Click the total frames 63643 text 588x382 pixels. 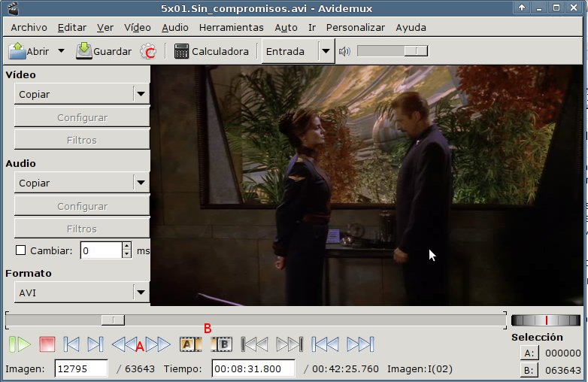140,369
